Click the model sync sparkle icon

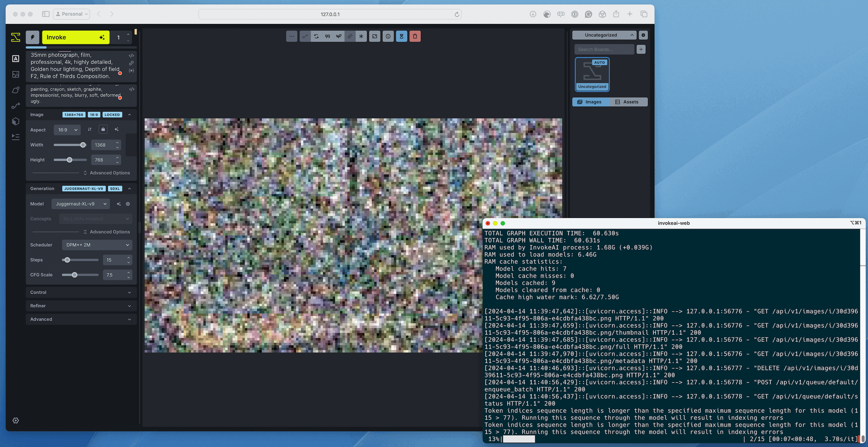[119, 204]
